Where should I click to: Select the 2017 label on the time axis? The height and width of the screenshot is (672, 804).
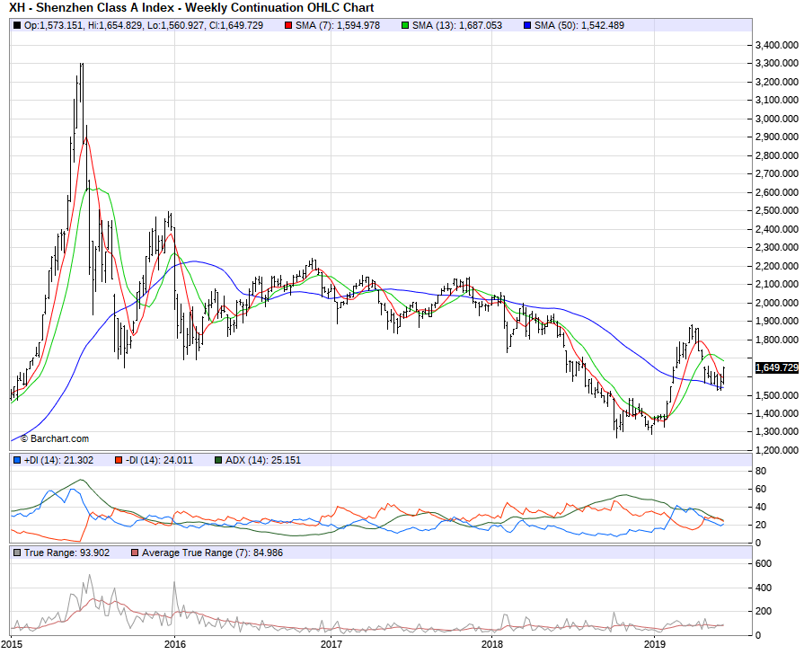click(331, 644)
